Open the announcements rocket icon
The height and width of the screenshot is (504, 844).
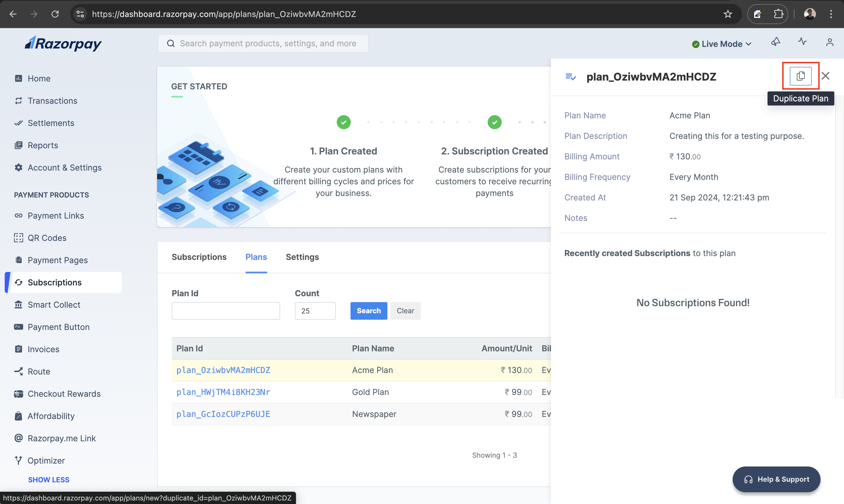click(776, 42)
